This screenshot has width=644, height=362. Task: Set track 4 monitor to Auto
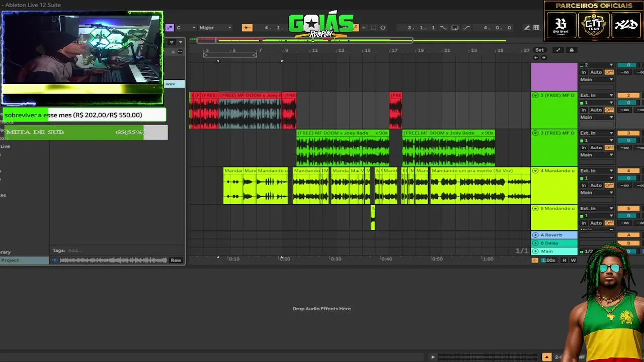tap(596, 186)
